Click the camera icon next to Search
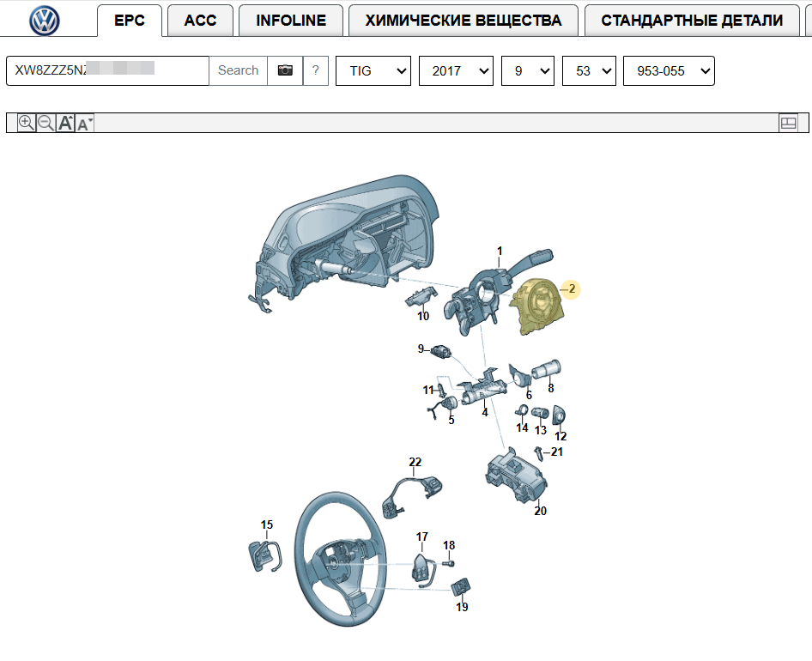 285,70
